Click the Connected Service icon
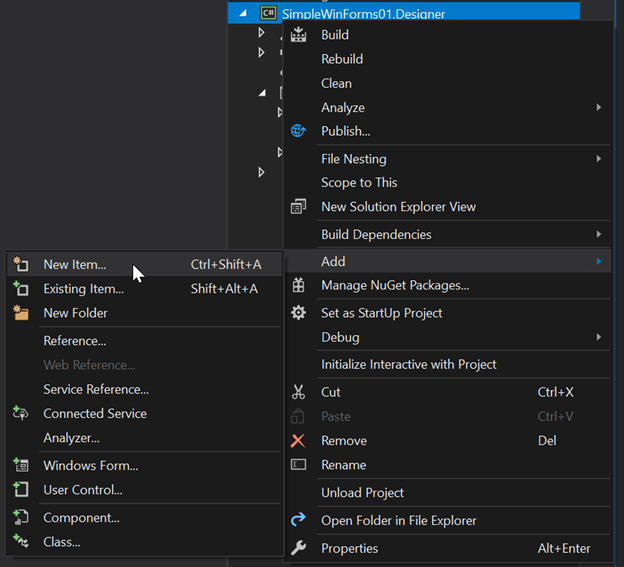 point(21,413)
